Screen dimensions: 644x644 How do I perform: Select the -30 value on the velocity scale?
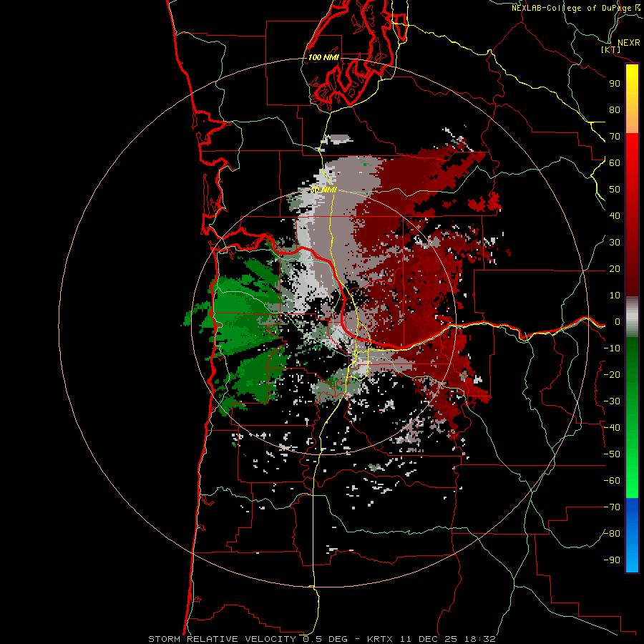coord(612,401)
